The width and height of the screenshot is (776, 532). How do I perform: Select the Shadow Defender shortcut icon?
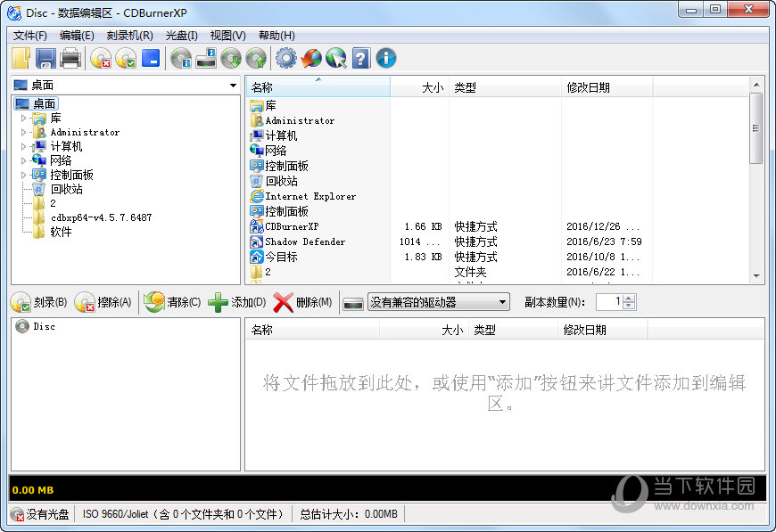pyautogui.click(x=256, y=241)
